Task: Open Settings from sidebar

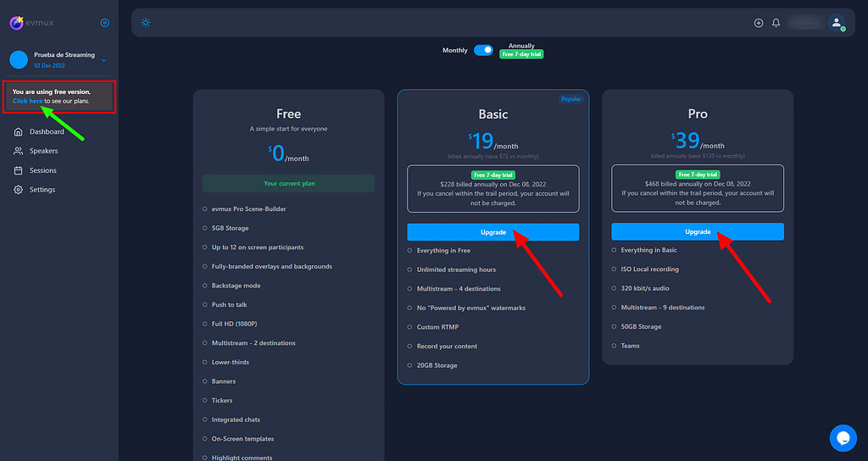Action: point(42,189)
